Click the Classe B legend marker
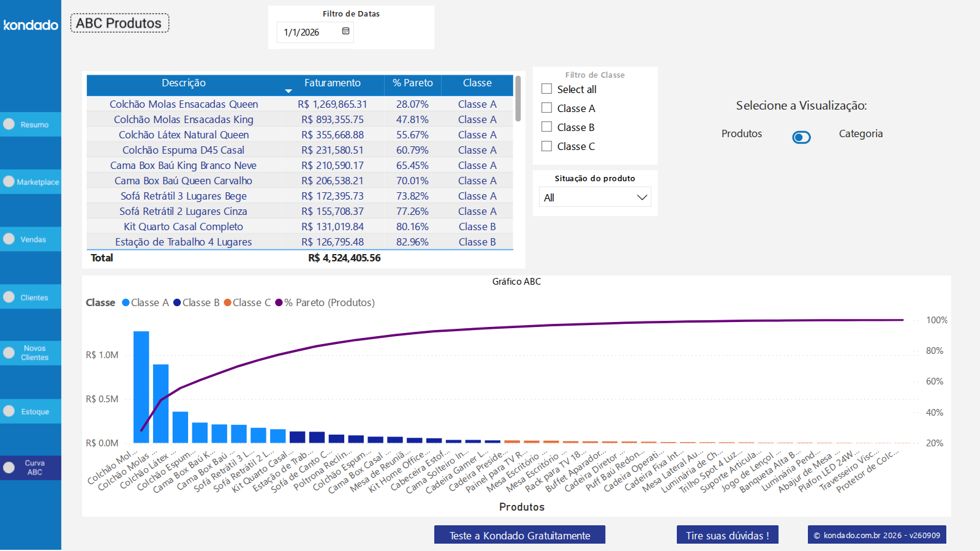Screen dimensions: 980x551 177,302
